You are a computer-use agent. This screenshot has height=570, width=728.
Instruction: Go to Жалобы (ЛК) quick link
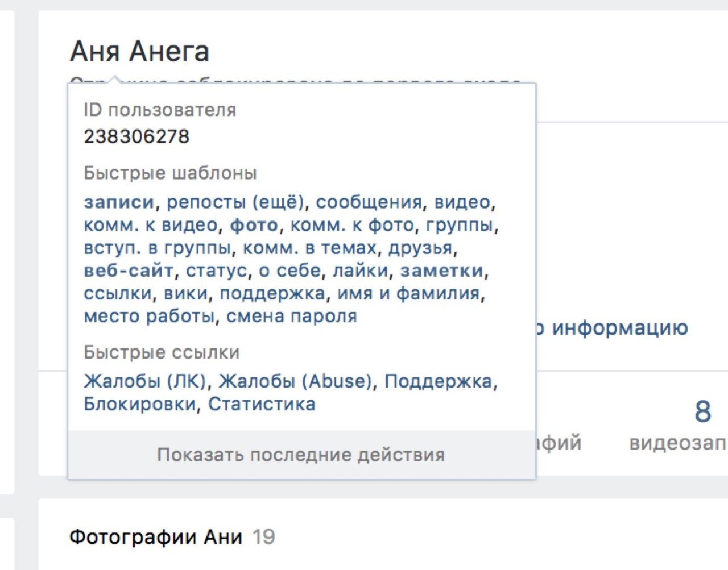pyautogui.click(x=145, y=381)
